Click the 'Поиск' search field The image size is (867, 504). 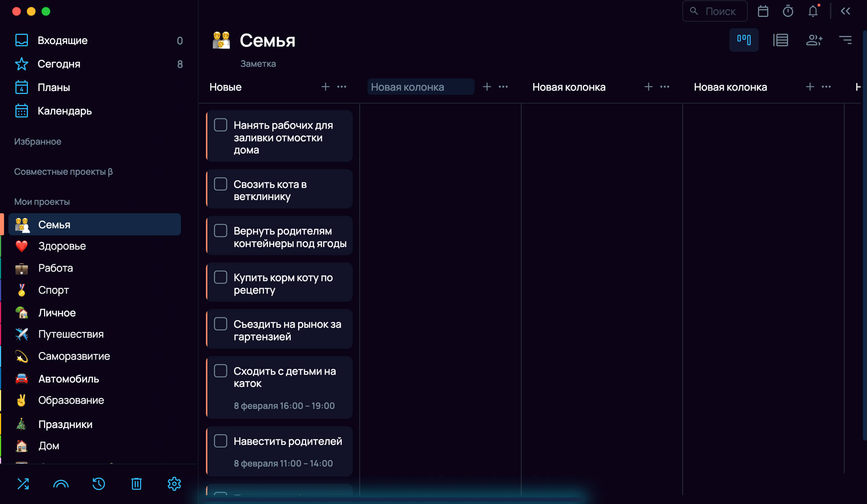pos(715,11)
